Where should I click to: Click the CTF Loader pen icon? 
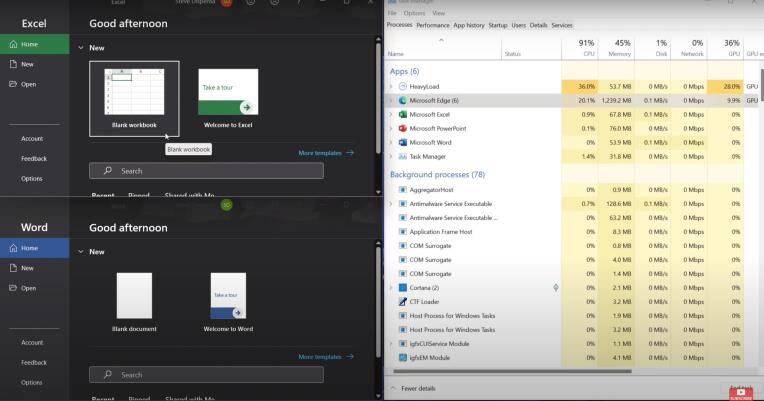coord(402,302)
